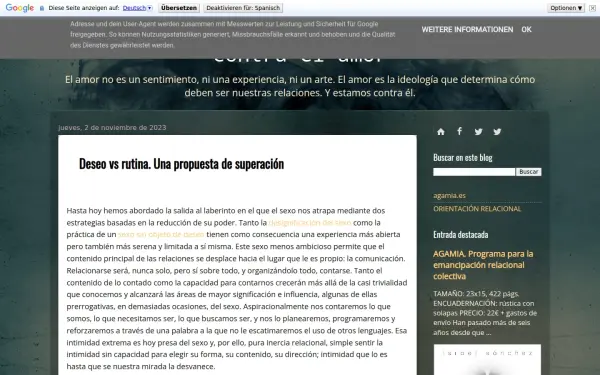Click the Diese Seite anzeigen auf label

coord(84,8)
